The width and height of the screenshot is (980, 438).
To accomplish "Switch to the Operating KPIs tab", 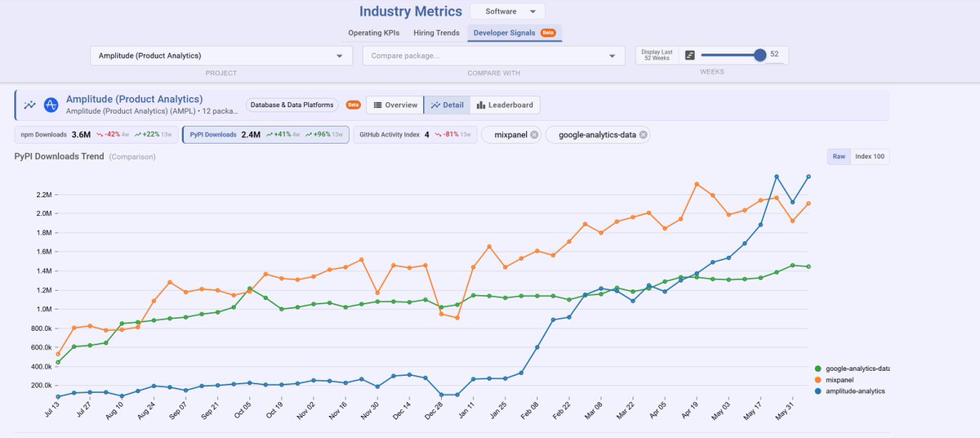I will click(374, 33).
